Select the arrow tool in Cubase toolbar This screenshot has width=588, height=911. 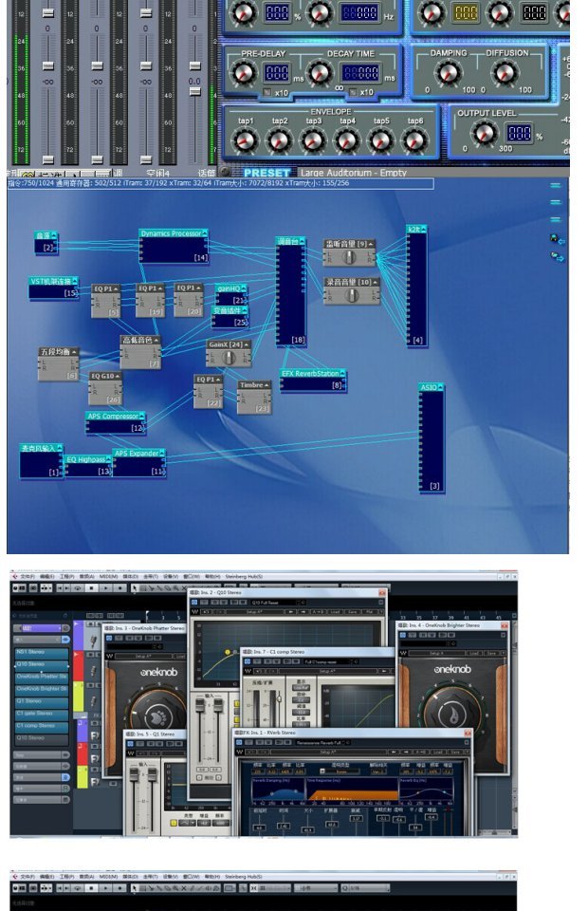pyautogui.click(x=136, y=588)
